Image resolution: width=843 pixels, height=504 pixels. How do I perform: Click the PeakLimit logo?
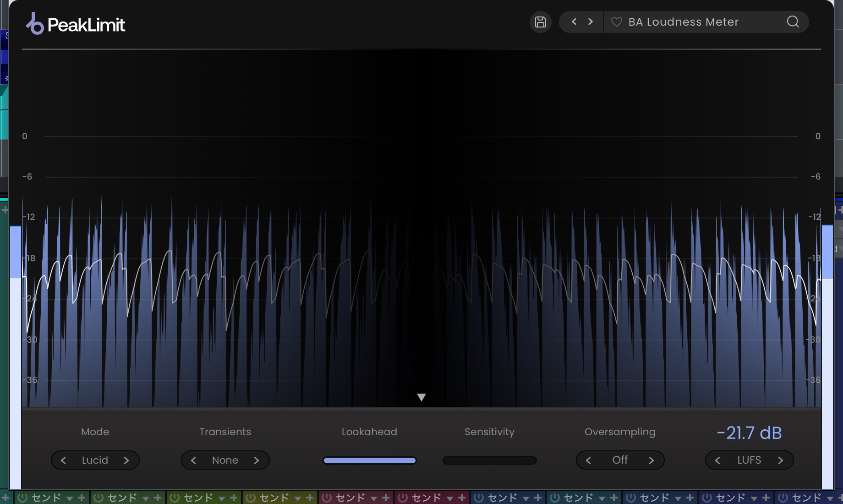(x=76, y=24)
